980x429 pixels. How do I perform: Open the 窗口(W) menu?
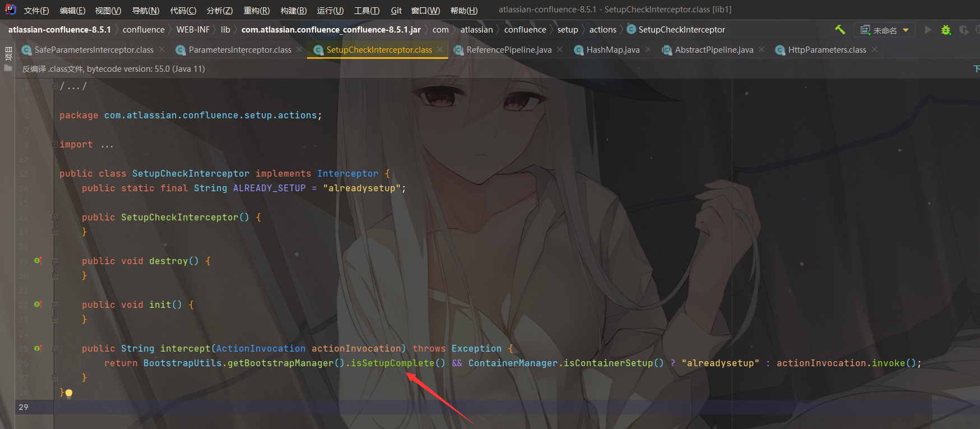[425, 10]
